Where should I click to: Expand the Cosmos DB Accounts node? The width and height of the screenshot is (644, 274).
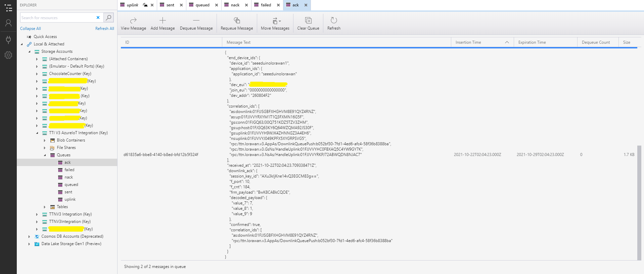pos(29,237)
